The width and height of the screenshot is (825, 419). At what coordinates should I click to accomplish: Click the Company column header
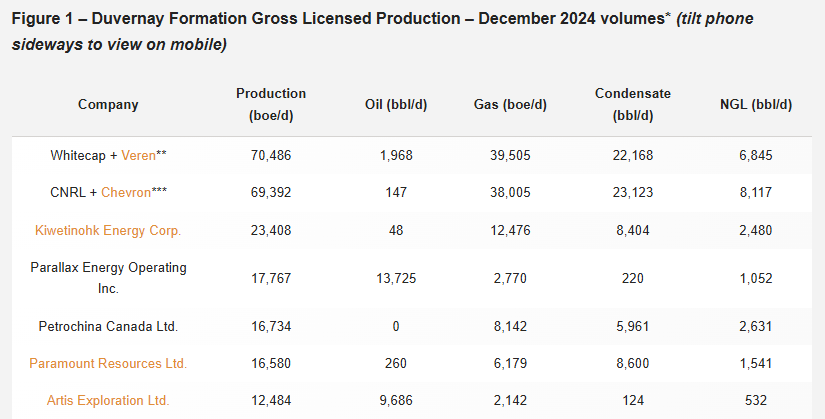108,104
